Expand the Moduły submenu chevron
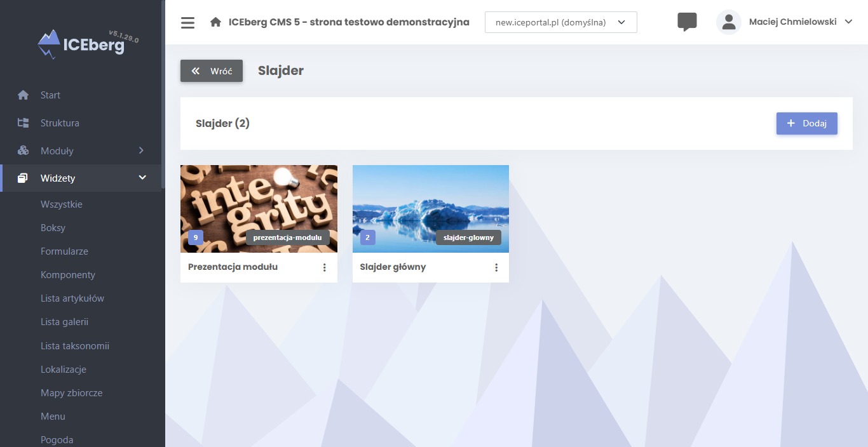This screenshot has width=868, height=447. (x=141, y=150)
